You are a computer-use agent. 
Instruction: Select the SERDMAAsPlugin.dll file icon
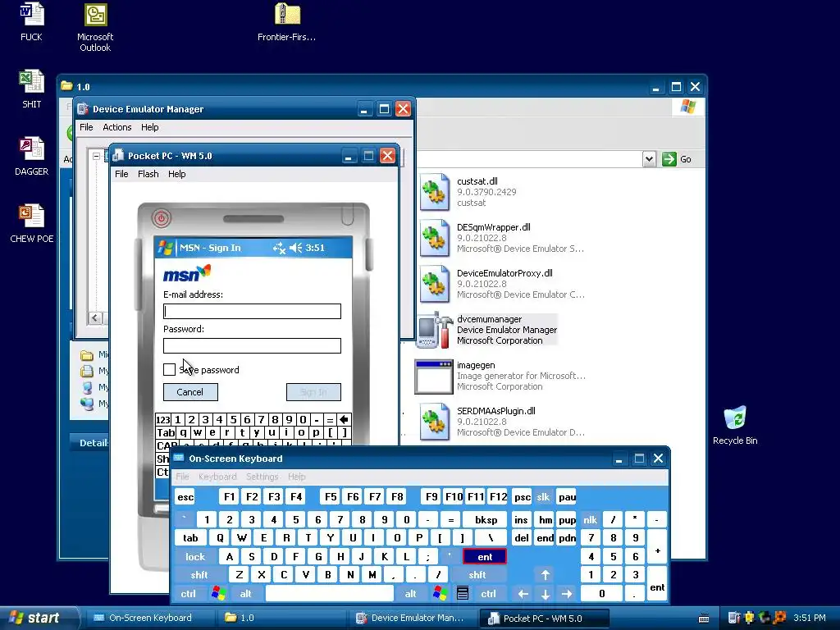tap(435, 422)
